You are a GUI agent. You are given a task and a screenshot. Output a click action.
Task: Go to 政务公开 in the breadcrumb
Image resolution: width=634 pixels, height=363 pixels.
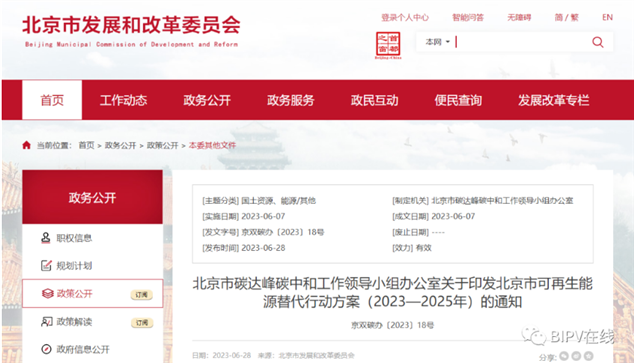click(x=120, y=145)
